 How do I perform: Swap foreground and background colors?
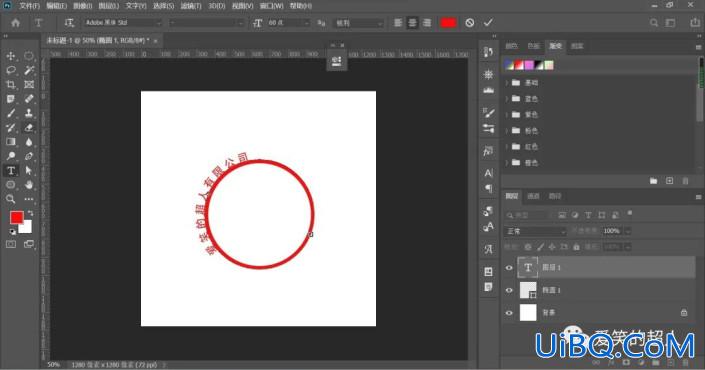[30, 213]
